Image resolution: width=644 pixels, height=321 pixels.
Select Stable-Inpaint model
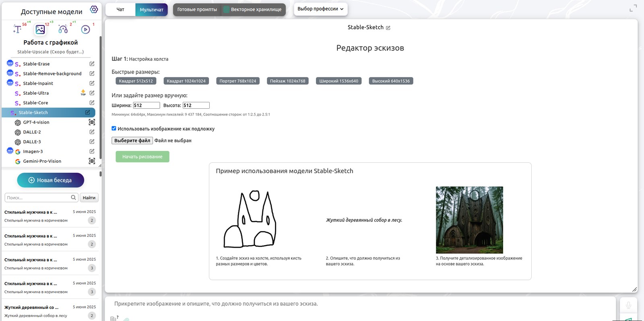(38, 83)
